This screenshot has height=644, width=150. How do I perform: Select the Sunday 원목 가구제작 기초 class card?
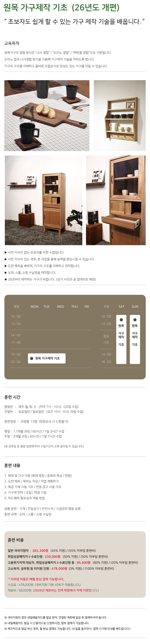135,339
